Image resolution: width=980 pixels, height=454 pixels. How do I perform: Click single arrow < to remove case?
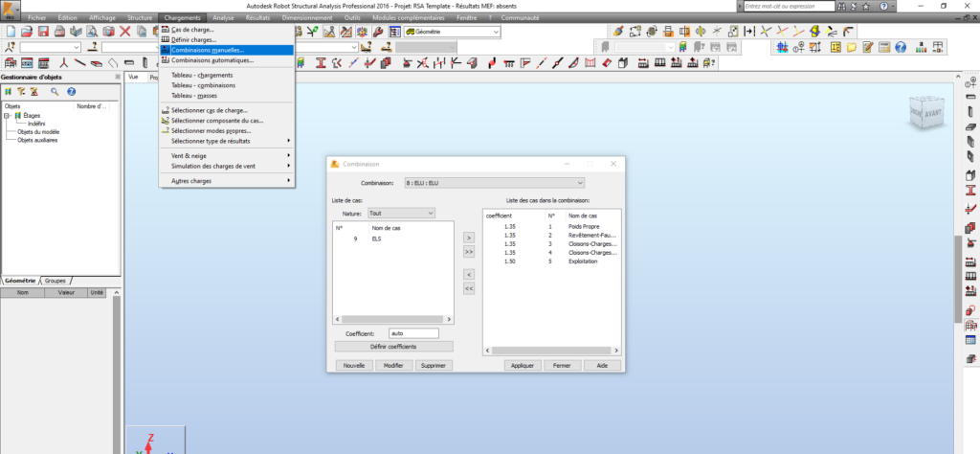coord(469,275)
